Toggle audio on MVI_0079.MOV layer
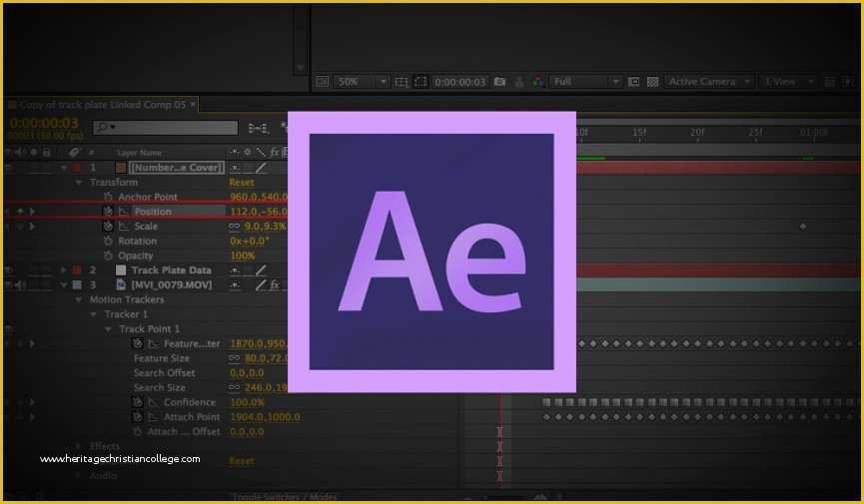 [21, 284]
